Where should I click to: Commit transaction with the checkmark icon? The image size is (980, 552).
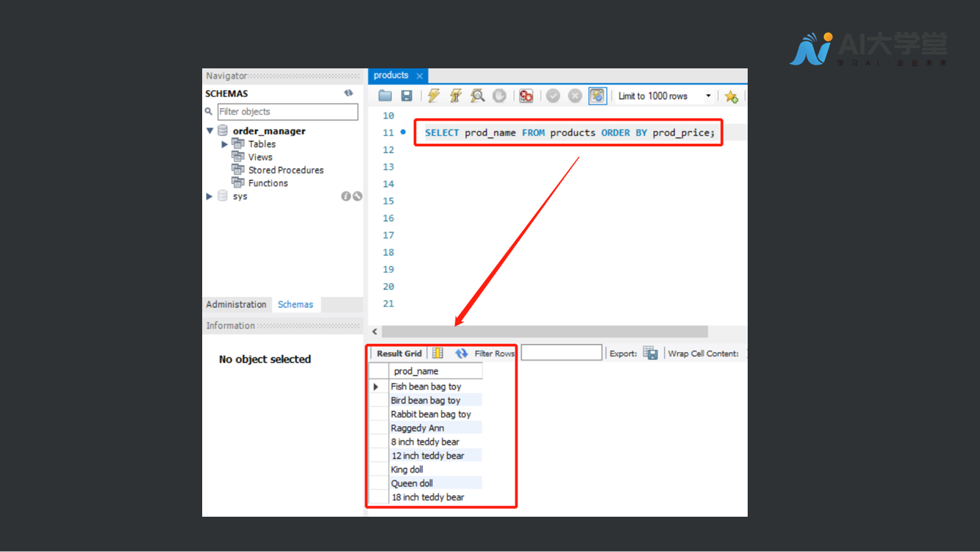point(553,96)
